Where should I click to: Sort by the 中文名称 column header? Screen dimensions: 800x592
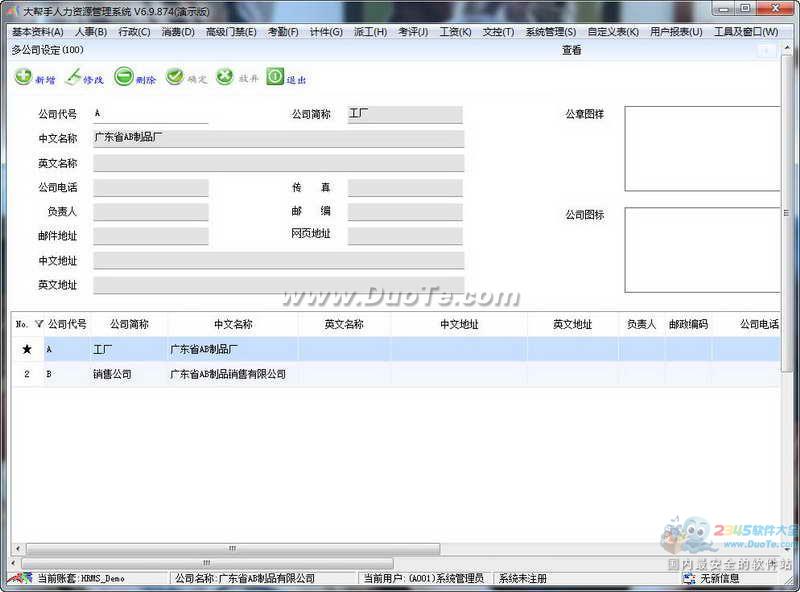point(233,324)
